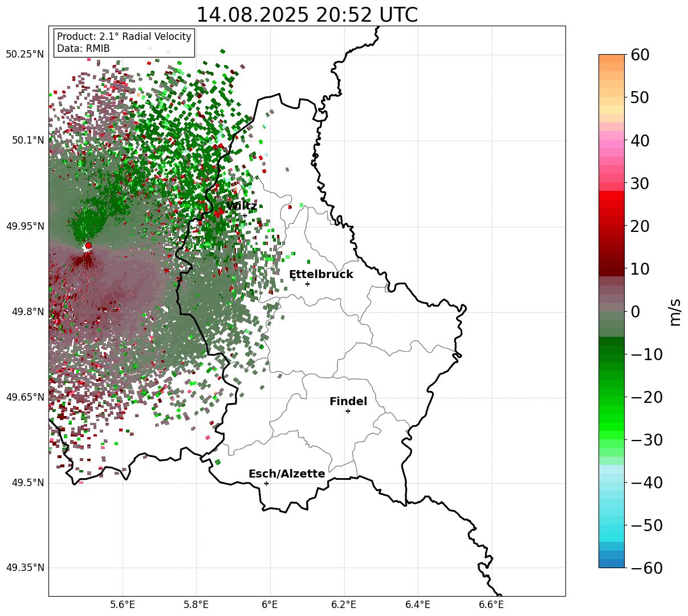Image resolution: width=688 pixels, height=616 pixels.
Task: Click the colorbar tick label 10
Action: [640, 269]
